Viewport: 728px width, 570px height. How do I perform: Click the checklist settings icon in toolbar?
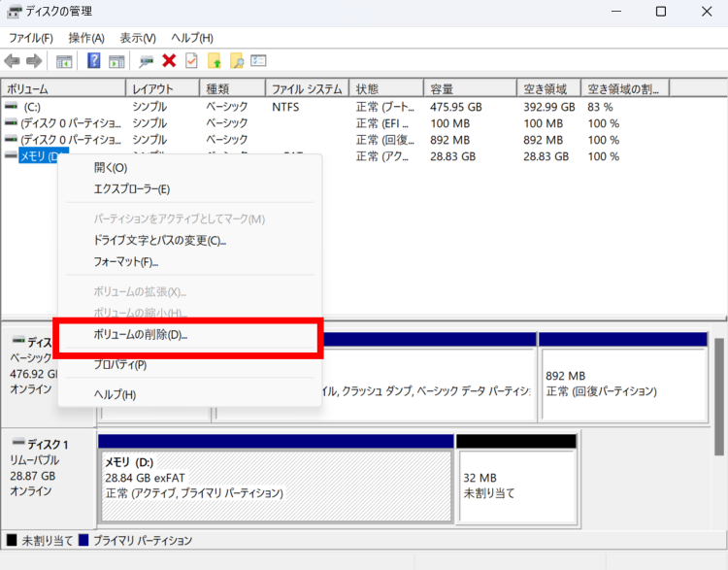pyautogui.click(x=258, y=61)
